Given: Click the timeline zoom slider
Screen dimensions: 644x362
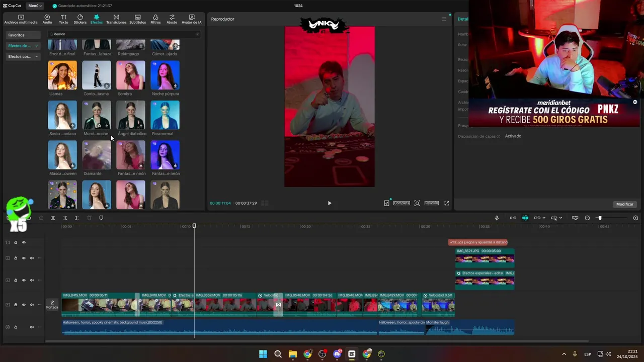Looking at the screenshot, I should click(611, 218).
